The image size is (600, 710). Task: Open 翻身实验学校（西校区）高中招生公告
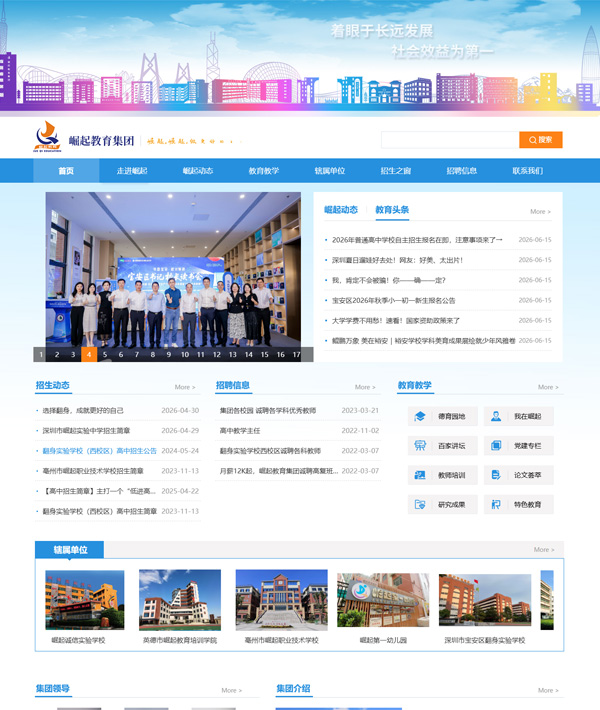click(x=100, y=451)
